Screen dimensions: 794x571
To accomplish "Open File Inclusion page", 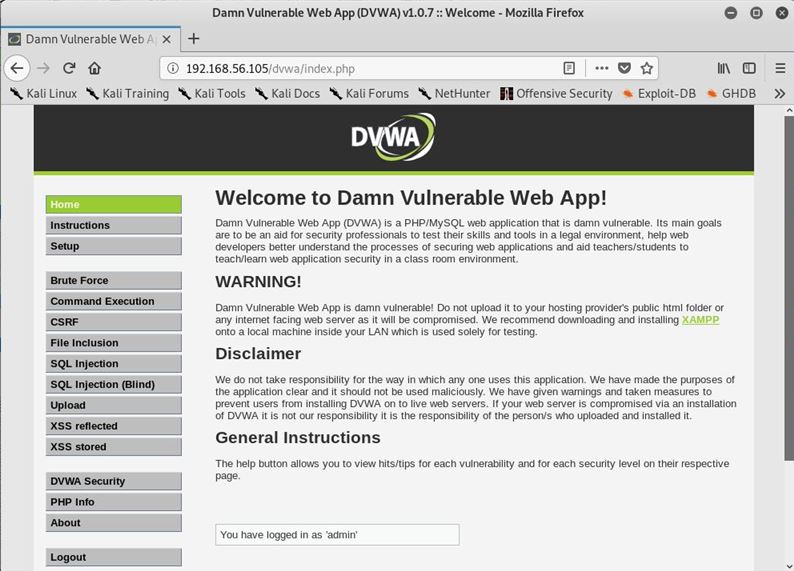I will click(x=113, y=343).
